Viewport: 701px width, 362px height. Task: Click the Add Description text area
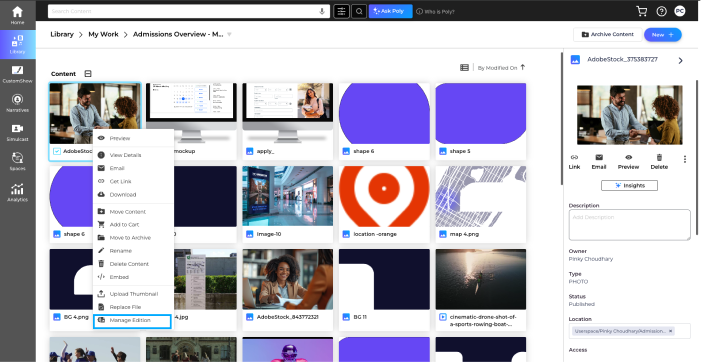tap(629, 225)
